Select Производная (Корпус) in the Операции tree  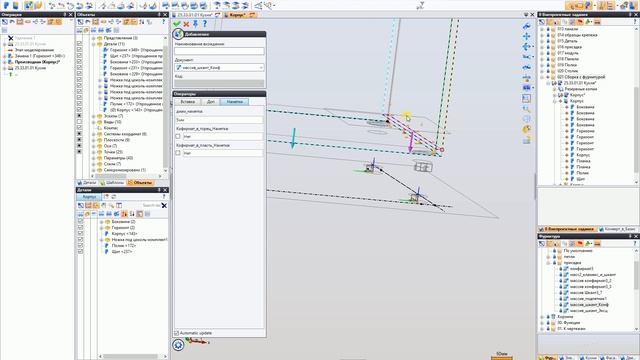pos(37,62)
